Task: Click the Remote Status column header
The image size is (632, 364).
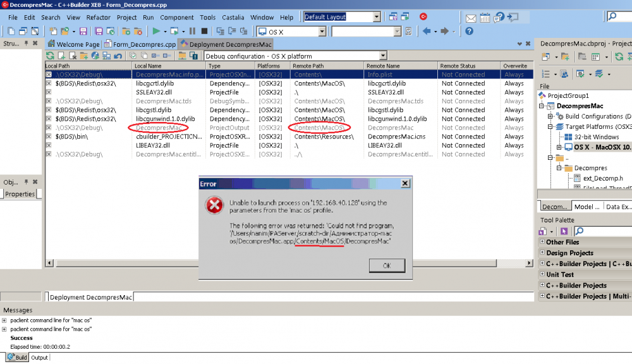Action: click(469, 66)
